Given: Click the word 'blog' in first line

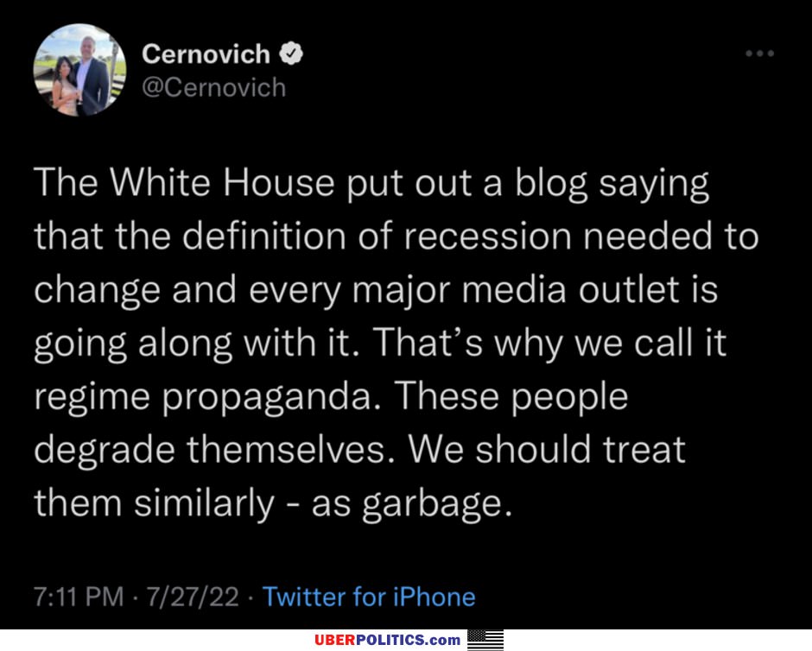Looking at the screenshot, I should tap(551, 184).
